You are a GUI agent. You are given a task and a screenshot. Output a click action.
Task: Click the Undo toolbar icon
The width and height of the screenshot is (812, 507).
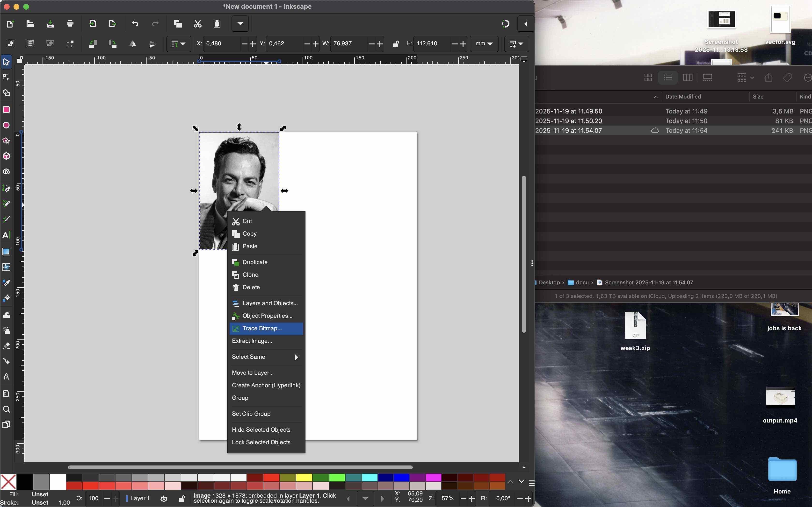pyautogui.click(x=135, y=24)
